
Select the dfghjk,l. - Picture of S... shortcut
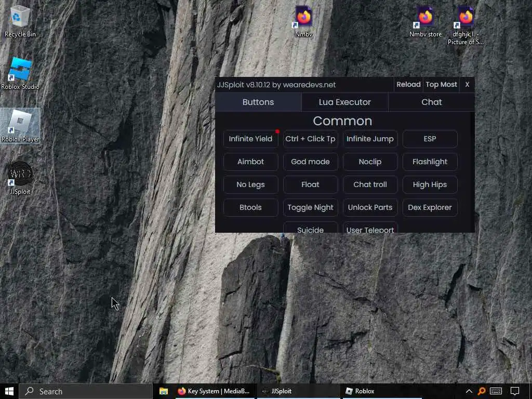[x=465, y=25]
